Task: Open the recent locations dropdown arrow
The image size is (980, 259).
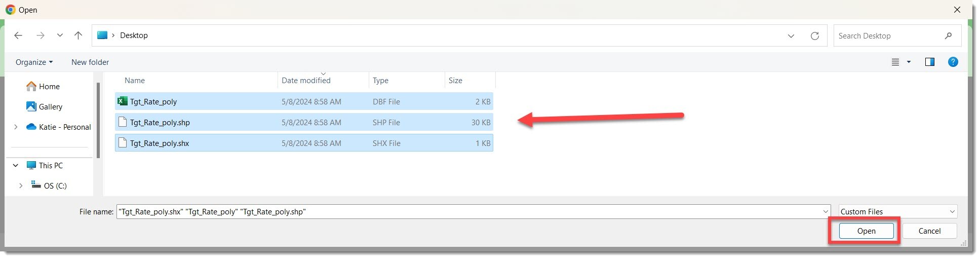Action: click(60, 35)
